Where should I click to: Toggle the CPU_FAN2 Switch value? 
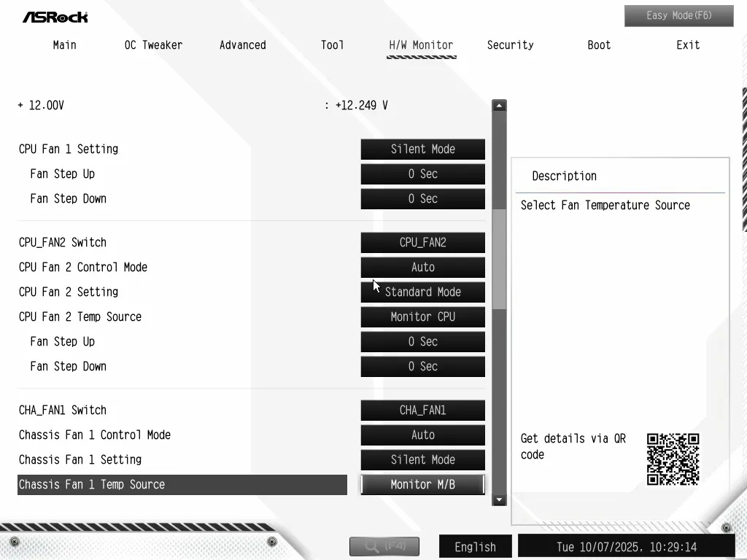[x=422, y=243]
